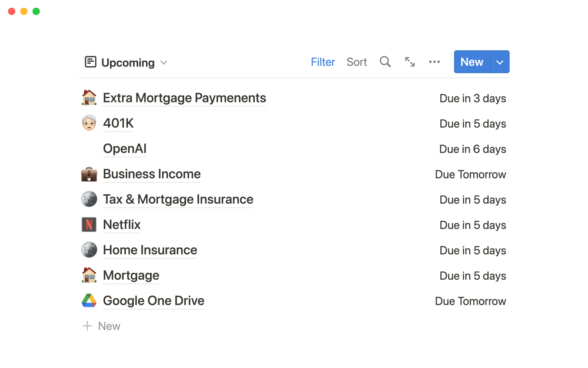The image size is (588, 368).
Task: Click the search magnifier icon
Action: click(385, 62)
